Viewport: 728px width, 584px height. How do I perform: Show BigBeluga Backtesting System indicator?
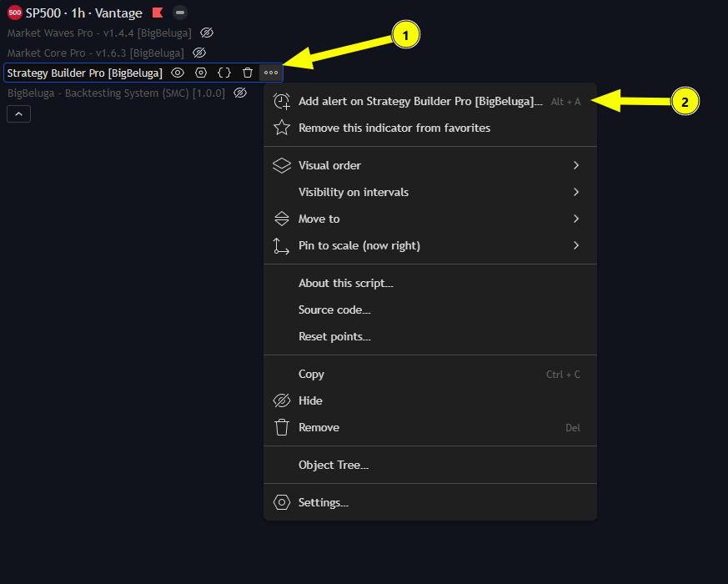240,93
